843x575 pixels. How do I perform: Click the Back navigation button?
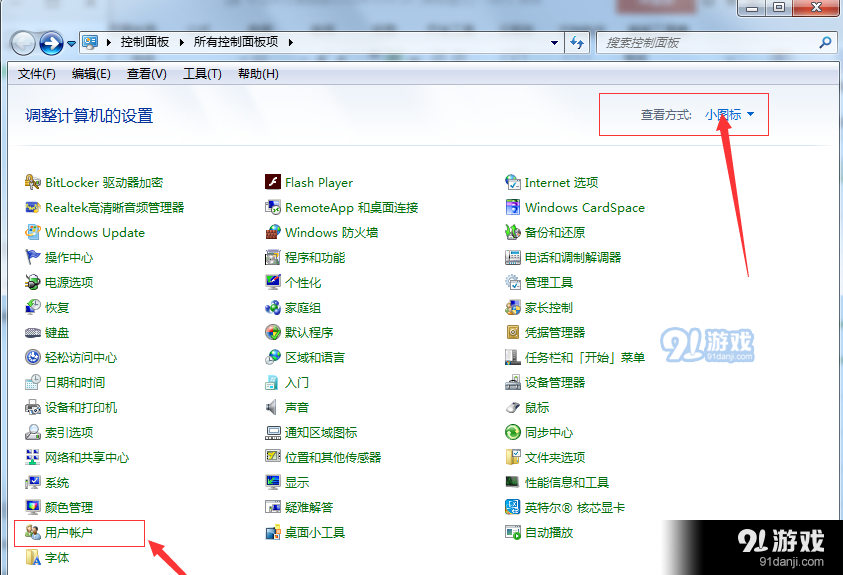pyautogui.click(x=23, y=44)
